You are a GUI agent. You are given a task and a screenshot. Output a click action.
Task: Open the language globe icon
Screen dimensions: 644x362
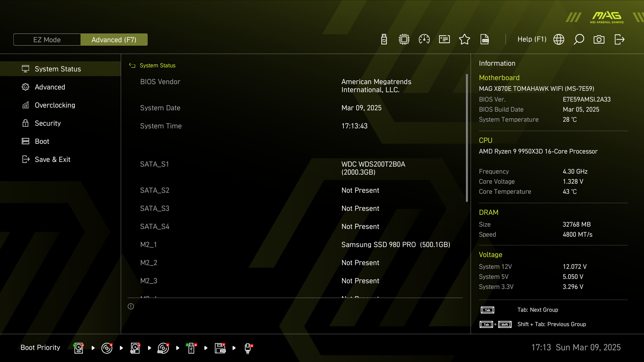click(x=559, y=40)
